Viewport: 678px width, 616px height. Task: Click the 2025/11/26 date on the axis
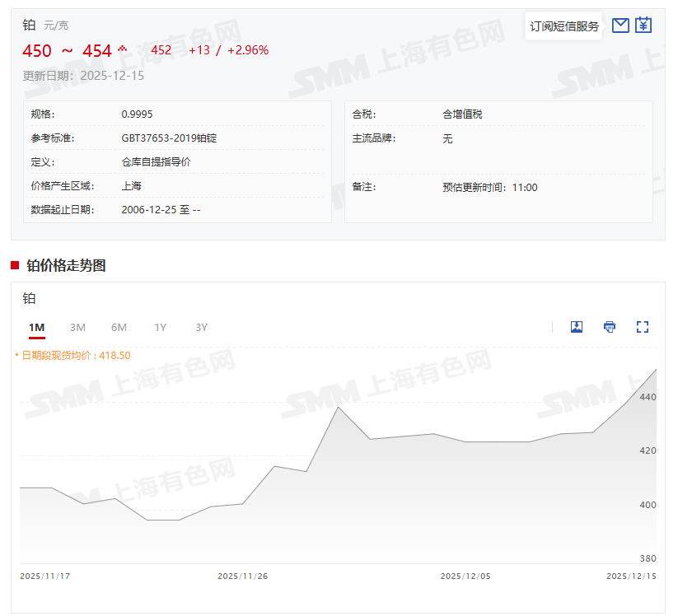[242, 576]
